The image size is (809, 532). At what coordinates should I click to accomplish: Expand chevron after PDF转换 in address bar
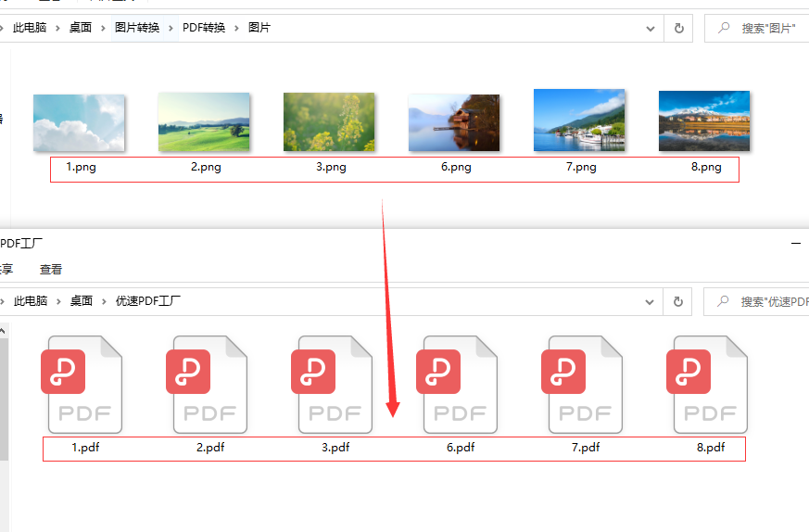[x=237, y=29]
